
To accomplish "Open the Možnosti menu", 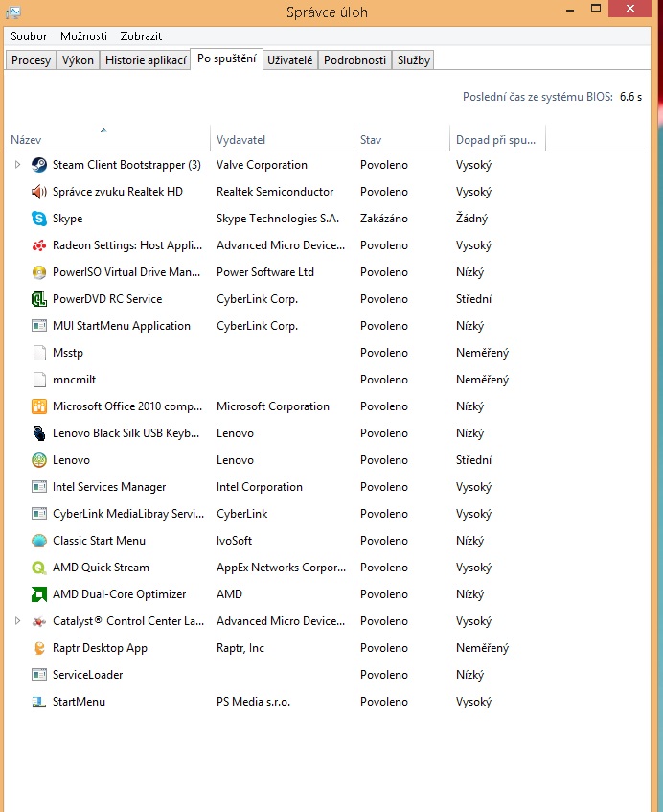I will point(84,36).
